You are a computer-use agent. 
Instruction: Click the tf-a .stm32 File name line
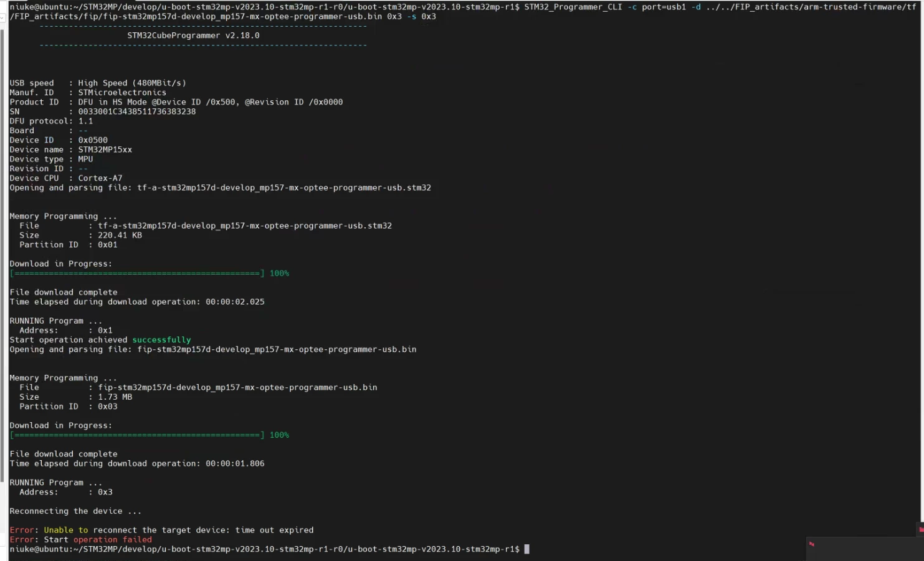pyautogui.click(x=206, y=225)
